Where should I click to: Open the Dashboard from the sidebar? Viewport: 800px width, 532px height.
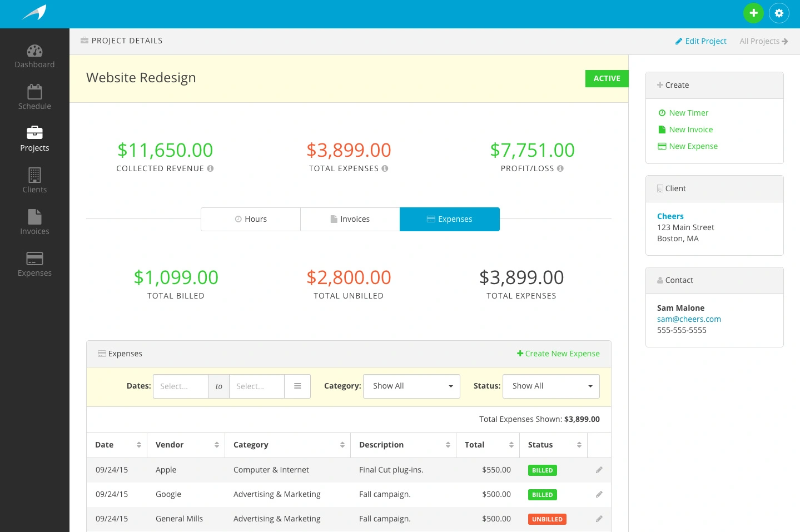34,54
